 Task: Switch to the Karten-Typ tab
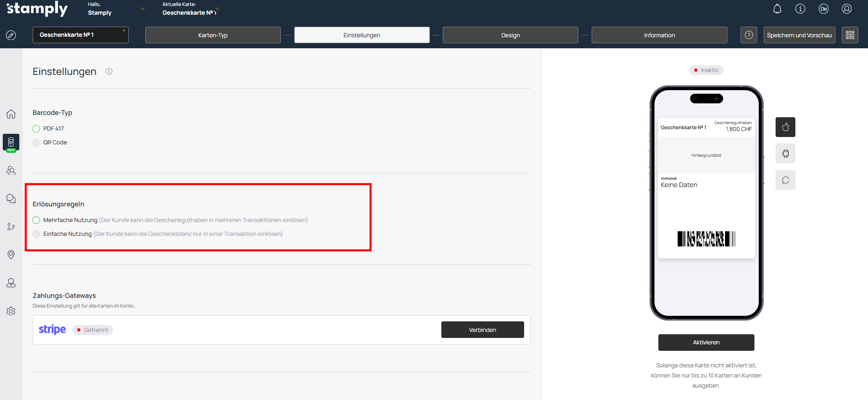point(213,35)
